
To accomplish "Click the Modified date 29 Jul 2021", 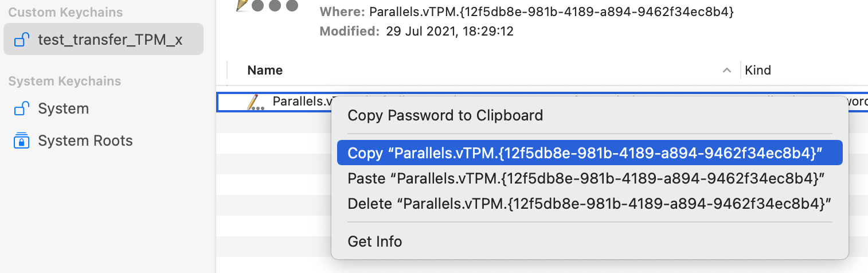I will pos(448,32).
